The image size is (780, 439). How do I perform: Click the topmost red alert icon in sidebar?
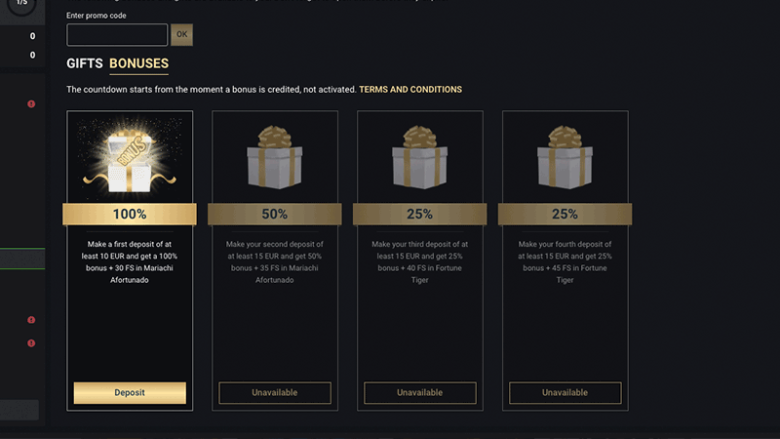pos(31,104)
